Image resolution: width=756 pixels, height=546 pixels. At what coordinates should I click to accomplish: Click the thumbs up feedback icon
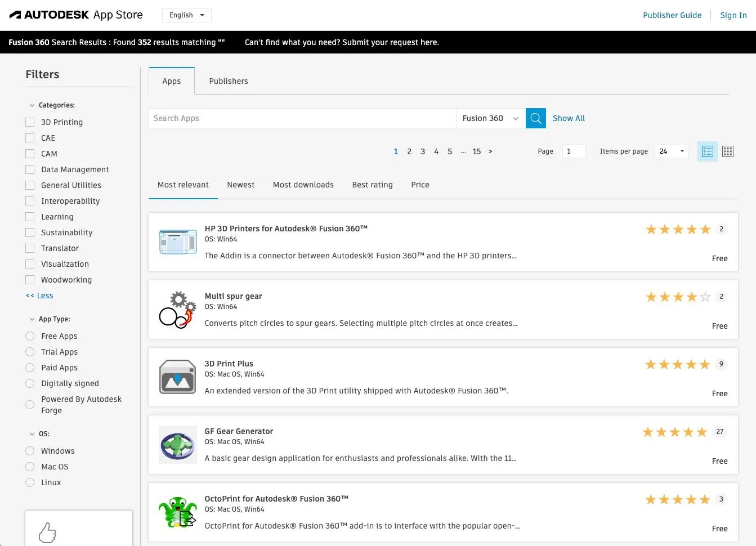pos(48,532)
